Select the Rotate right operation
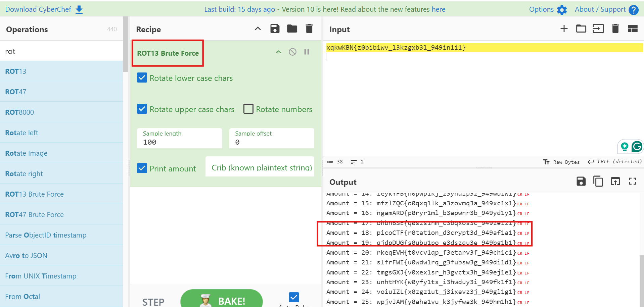 point(61,173)
